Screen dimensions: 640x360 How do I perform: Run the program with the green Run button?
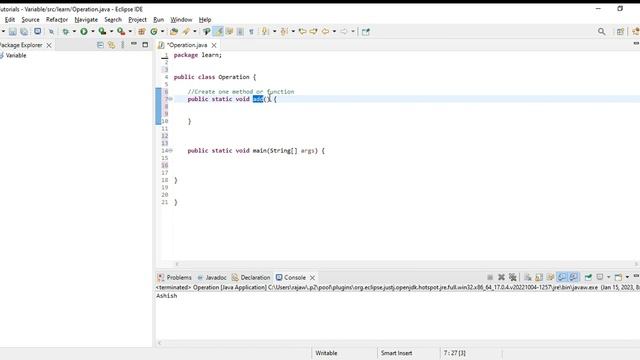pyautogui.click(x=84, y=31)
